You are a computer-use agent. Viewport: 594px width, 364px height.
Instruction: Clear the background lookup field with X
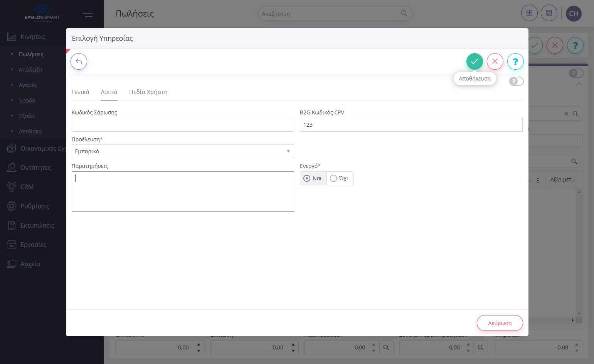coord(566,114)
